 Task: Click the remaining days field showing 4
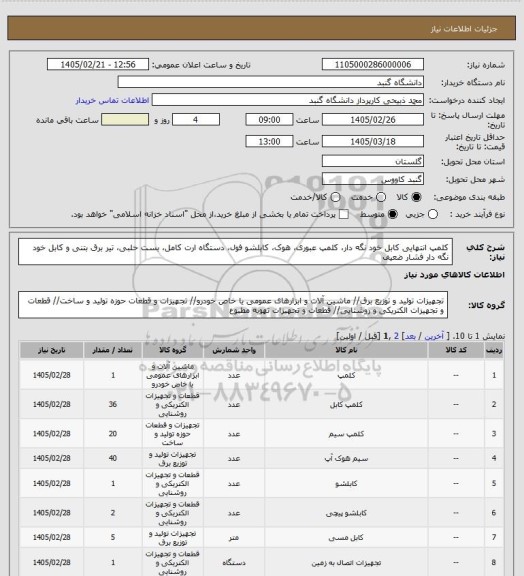coord(196,120)
